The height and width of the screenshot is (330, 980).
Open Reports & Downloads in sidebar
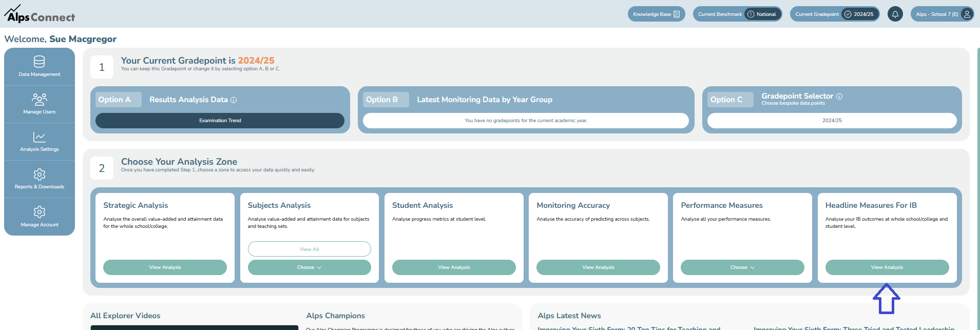pos(40,179)
